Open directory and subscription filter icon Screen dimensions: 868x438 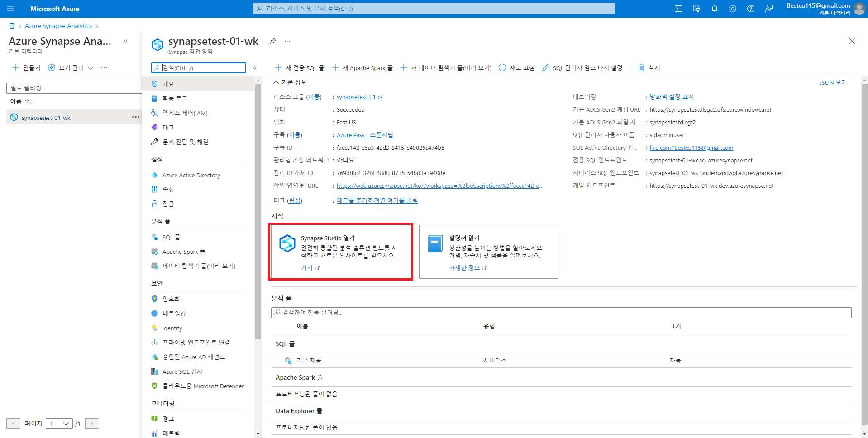click(x=696, y=9)
